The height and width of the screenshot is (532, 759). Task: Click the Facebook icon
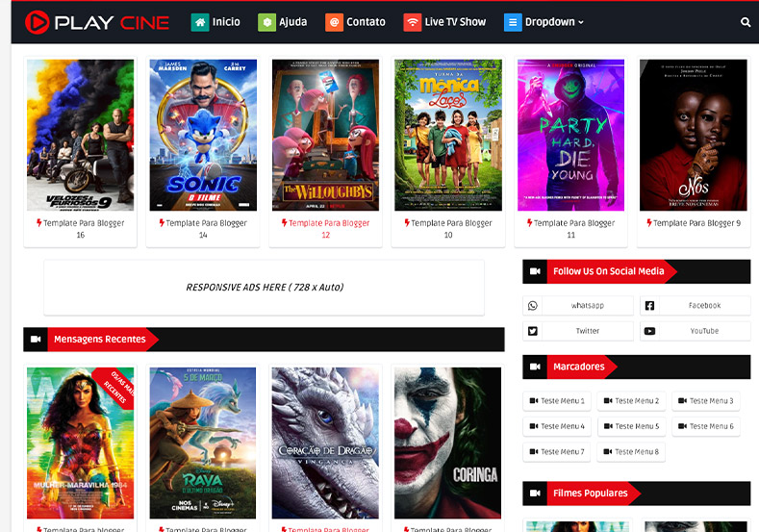[x=649, y=306]
